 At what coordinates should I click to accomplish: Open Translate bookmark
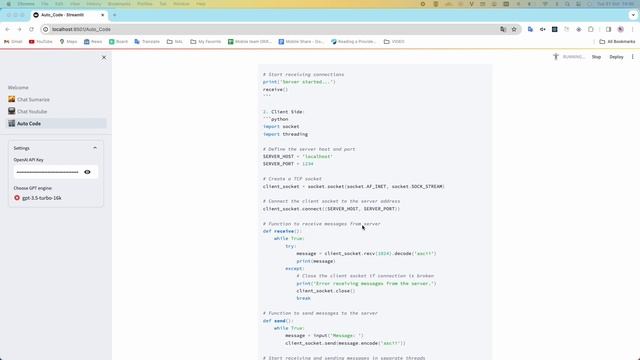pos(147,42)
